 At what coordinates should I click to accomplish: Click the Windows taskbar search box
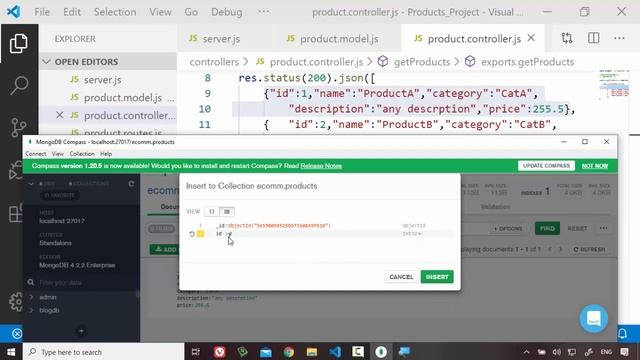tap(104, 352)
